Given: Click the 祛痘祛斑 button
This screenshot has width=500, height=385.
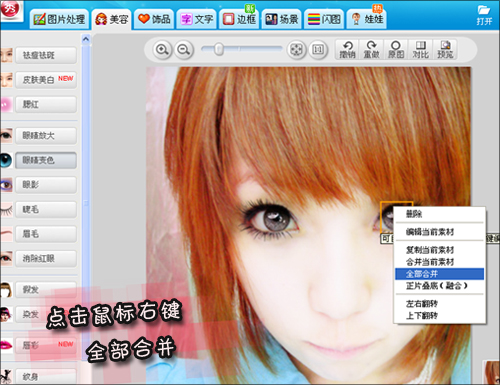Looking at the screenshot, I should tap(46, 55).
